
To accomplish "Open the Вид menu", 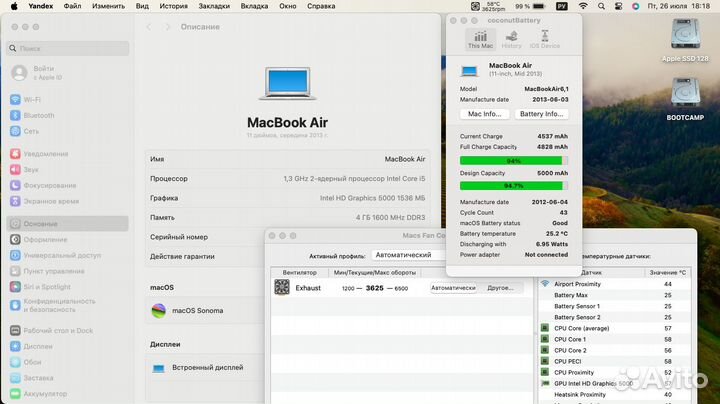I will (142, 6).
